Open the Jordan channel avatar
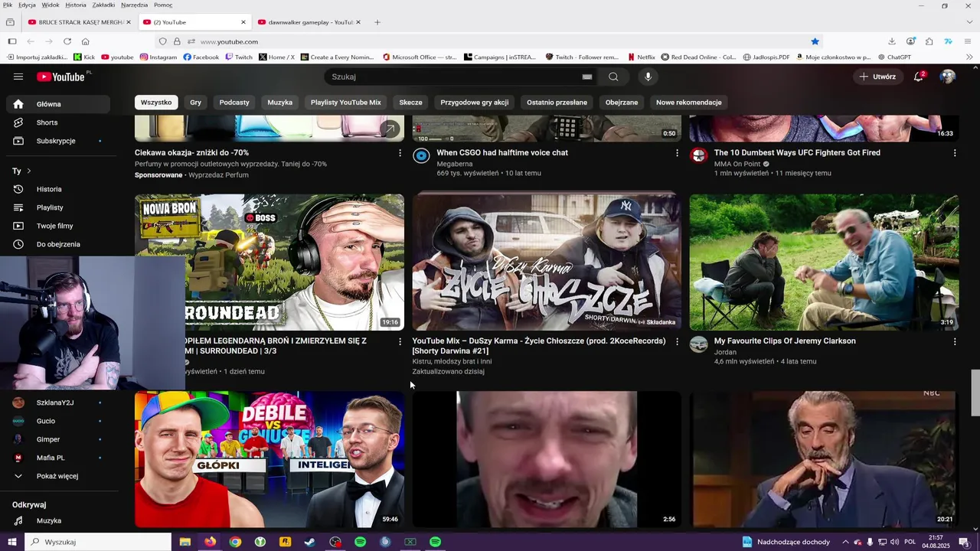Image resolution: width=980 pixels, height=551 pixels. pyautogui.click(x=698, y=344)
